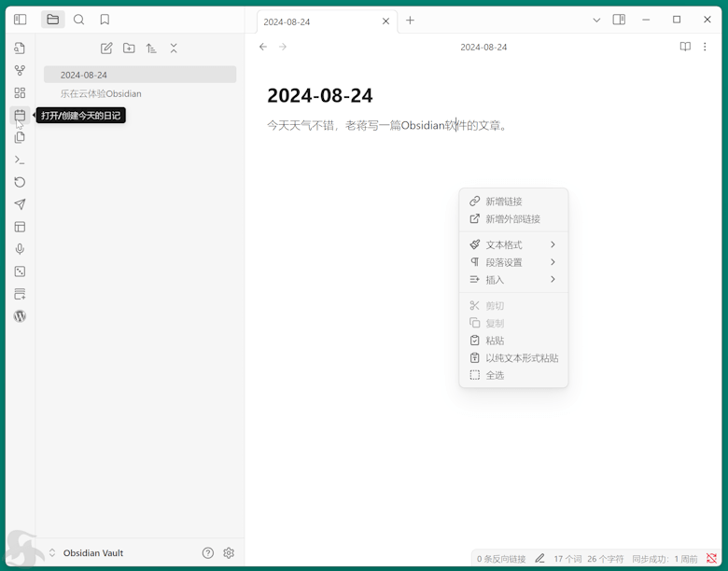
Task: Choose 新增链接 from context menu
Action: [x=513, y=202]
